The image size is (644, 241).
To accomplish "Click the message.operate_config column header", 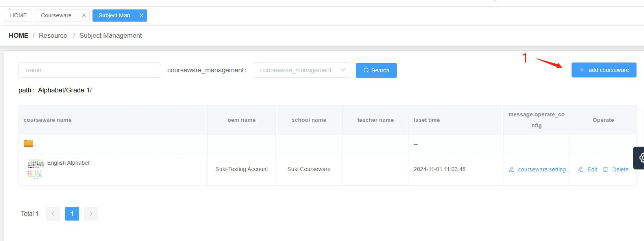I will click(537, 120).
